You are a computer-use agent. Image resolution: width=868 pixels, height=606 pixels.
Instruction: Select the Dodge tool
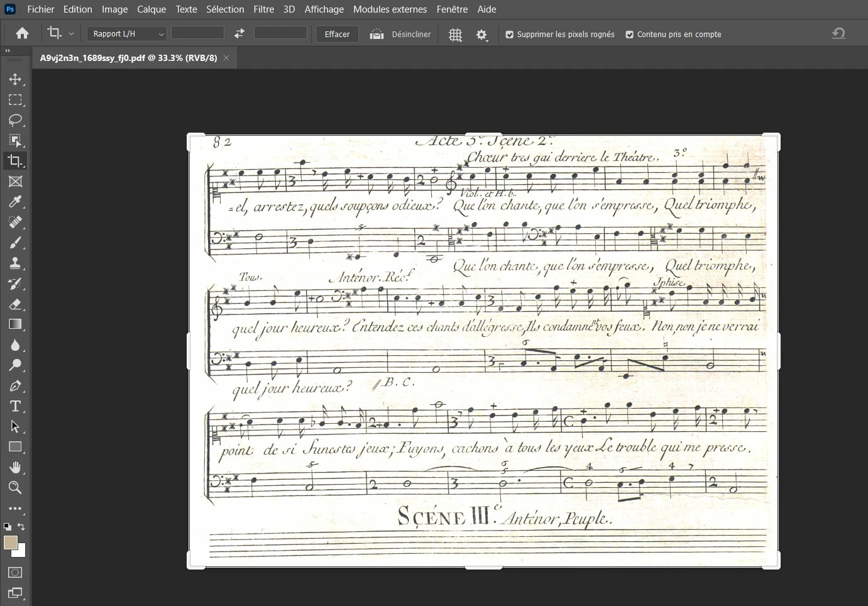click(x=15, y=365)
